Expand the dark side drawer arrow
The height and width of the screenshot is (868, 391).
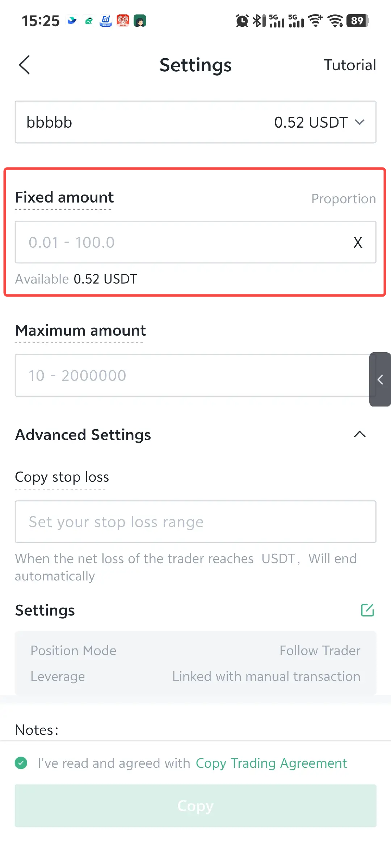380,379
